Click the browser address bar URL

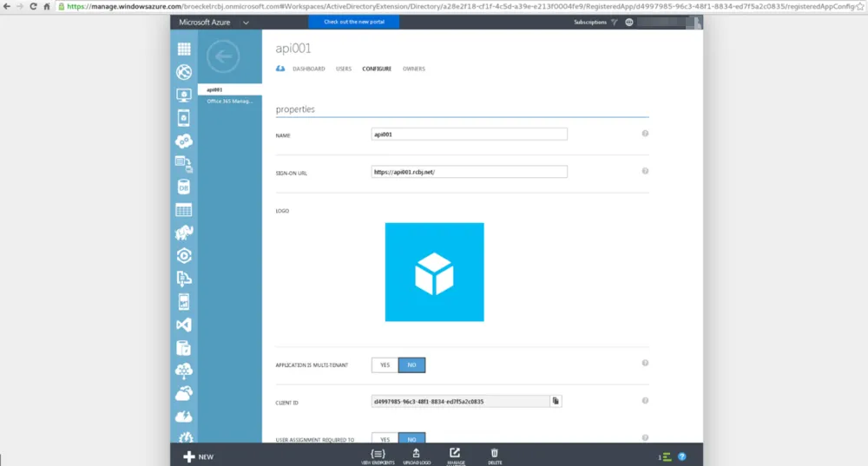(461, 7)
